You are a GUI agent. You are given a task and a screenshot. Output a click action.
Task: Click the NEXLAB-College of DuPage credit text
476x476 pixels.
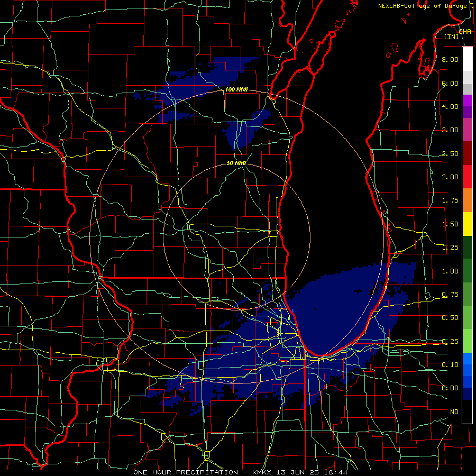click(422, 6)
